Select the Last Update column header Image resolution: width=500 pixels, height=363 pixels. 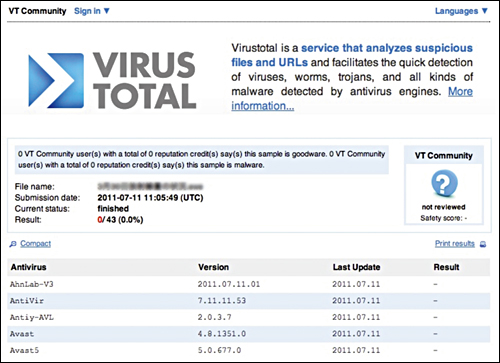point(356,267)
